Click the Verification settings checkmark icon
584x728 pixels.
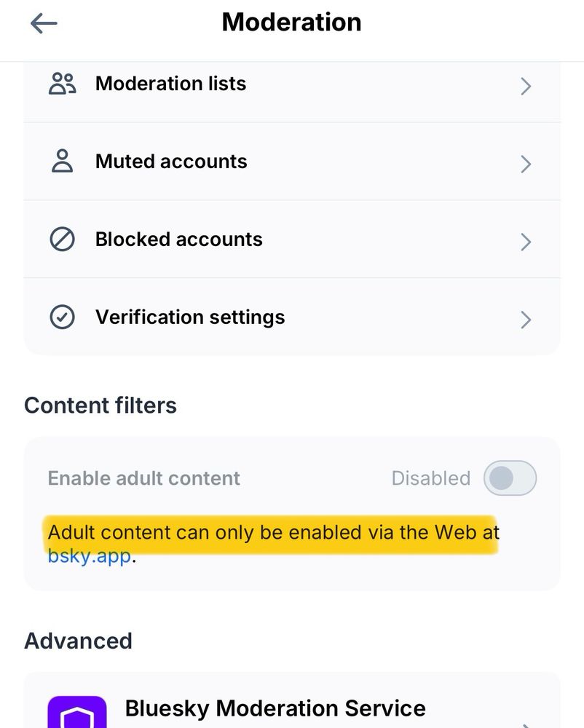pos(62,317)
